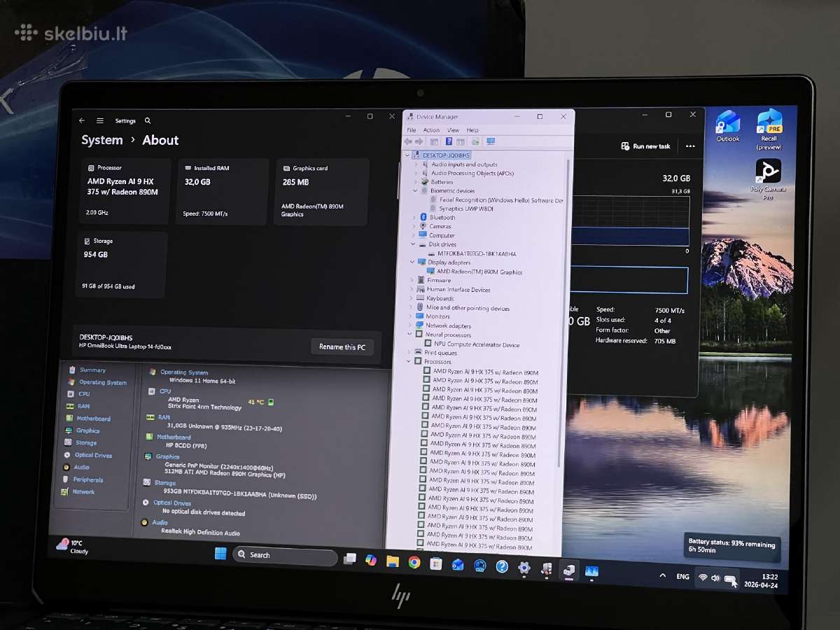Select NPU Compute Accelerator Device entry
840x630 pixels.
(471, 344)
